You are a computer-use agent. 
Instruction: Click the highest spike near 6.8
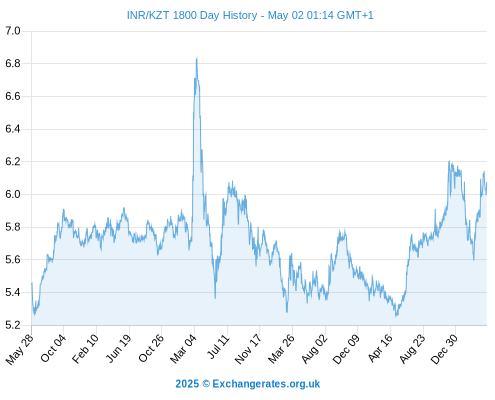tap(197, 59)
